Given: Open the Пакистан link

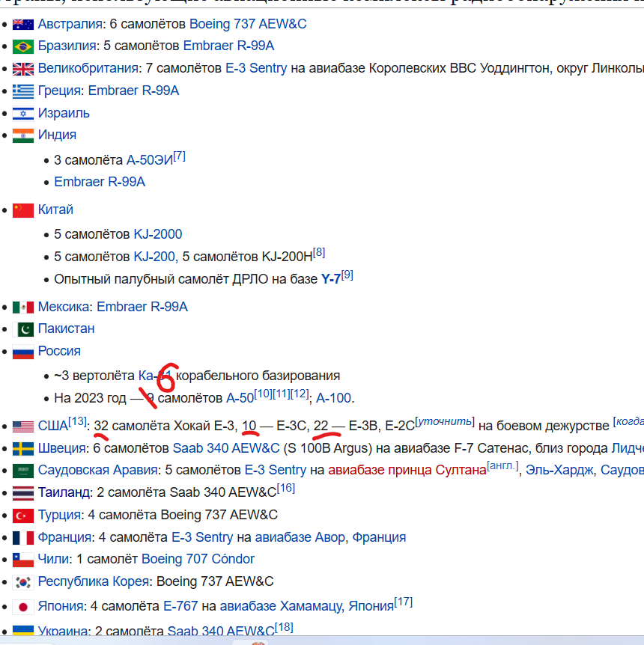Looking at the screenshot, I should tap(67, 328).
